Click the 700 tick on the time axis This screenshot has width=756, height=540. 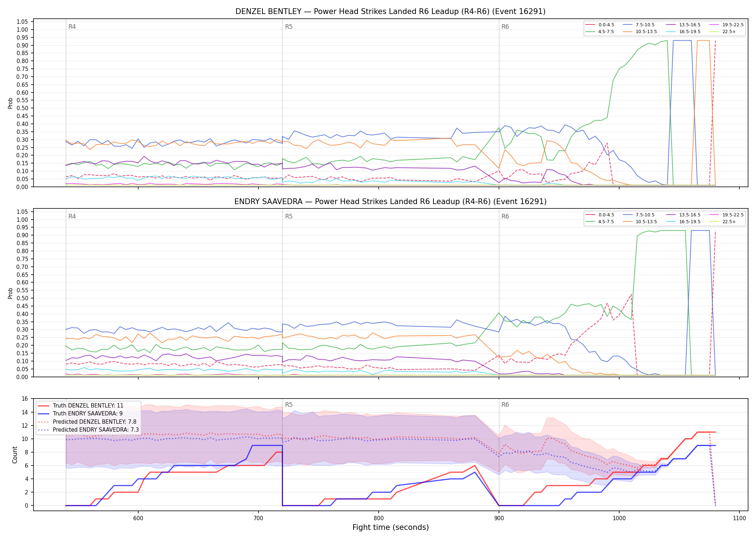point(258,518)
